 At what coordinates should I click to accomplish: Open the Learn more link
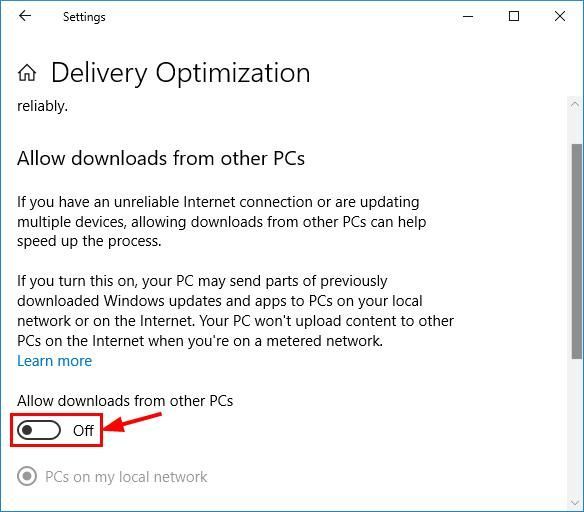(x=54, y=361)
